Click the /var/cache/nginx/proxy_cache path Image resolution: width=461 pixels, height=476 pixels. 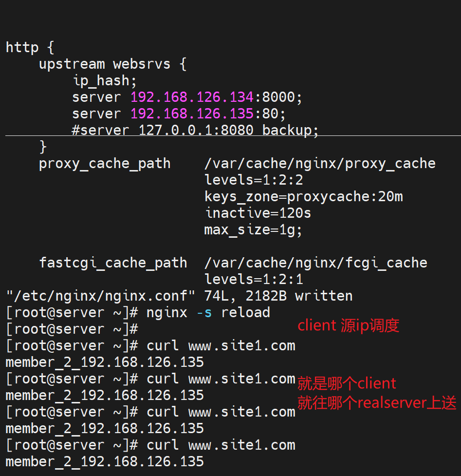pos(320,164)
